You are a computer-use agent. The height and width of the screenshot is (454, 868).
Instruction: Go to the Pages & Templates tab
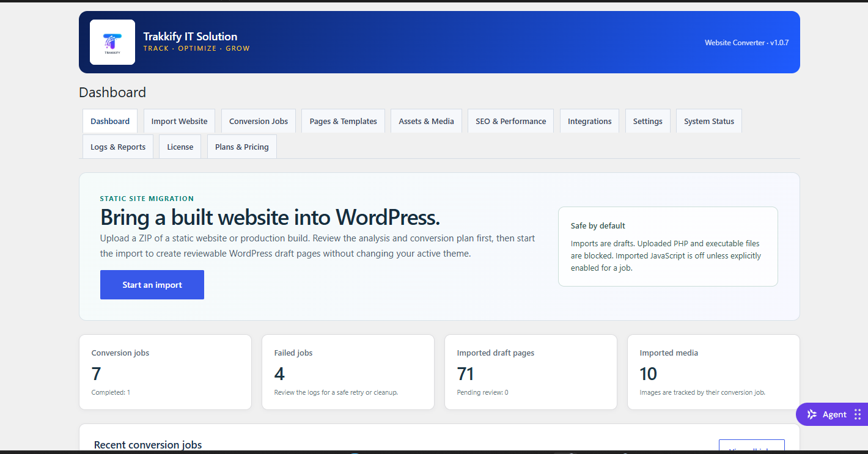point(344,121)
